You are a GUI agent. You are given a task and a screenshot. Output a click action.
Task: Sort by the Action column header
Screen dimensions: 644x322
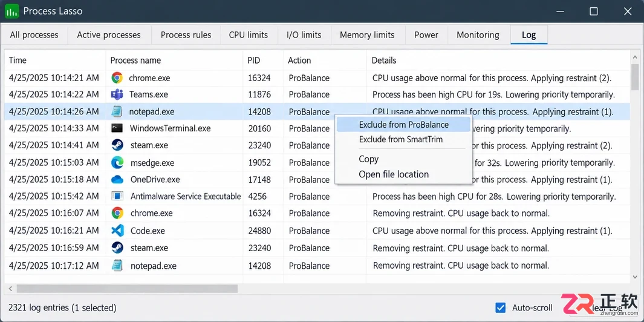point(325,61)
